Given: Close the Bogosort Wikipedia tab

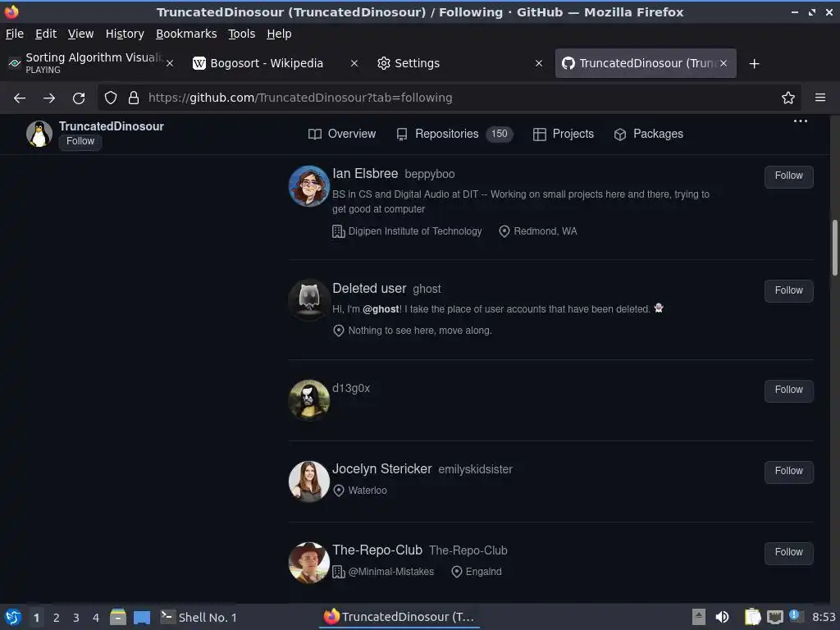Looking at the screenshot, I should pos(354,63).
